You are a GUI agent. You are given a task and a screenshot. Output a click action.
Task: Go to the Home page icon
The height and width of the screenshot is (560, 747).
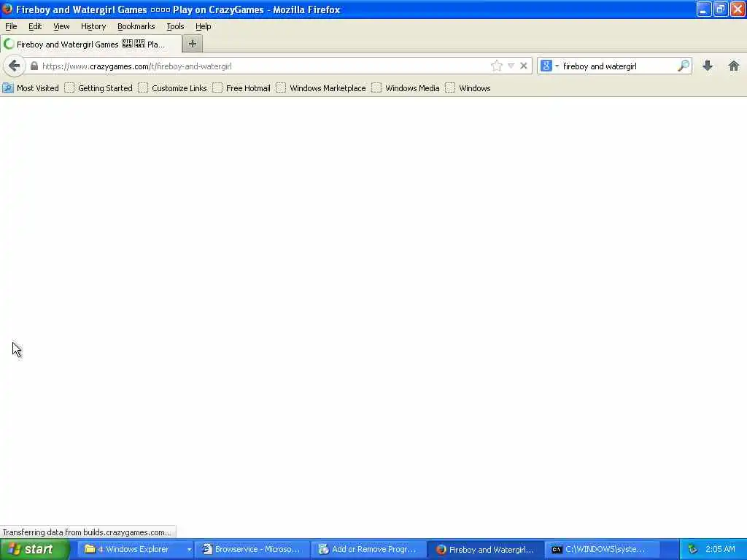[x=734, y=66]
